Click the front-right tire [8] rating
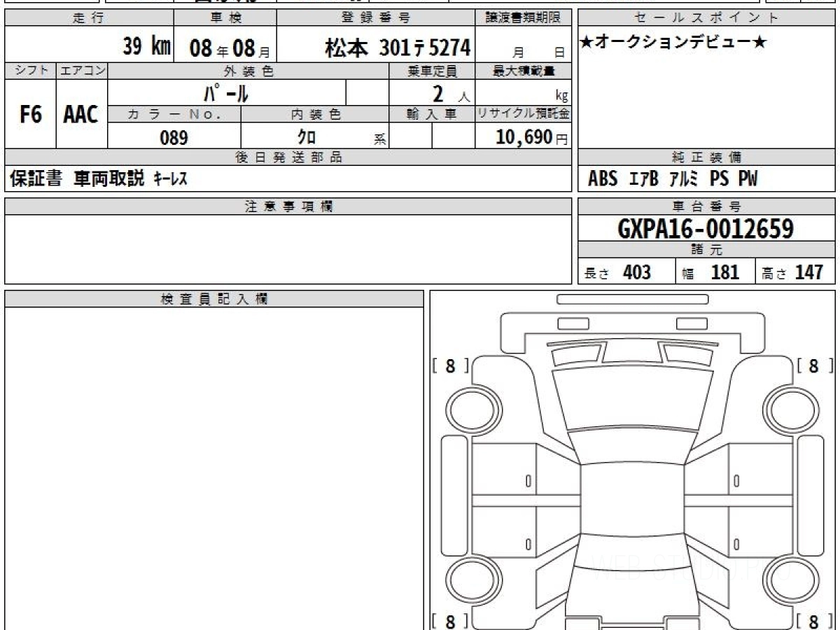Viewport: 840px width, 630px height. pos(814,365)
